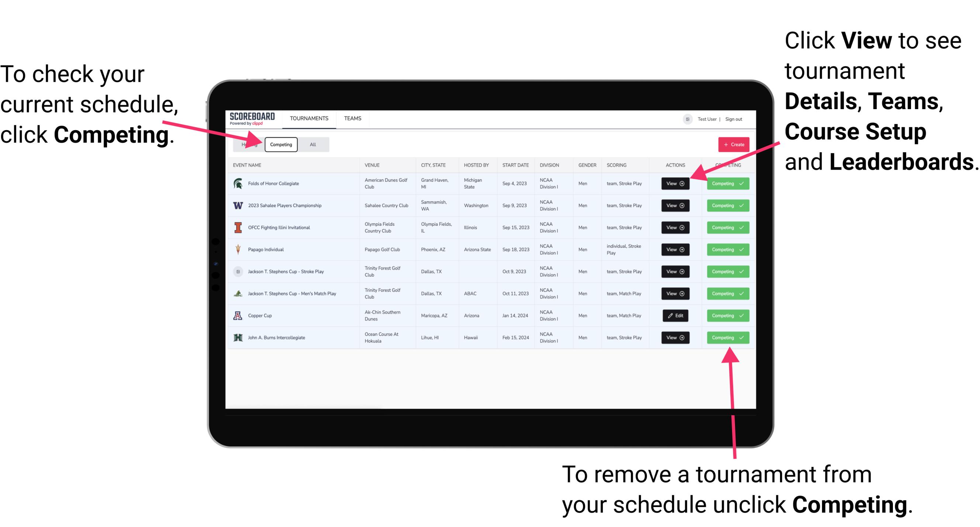Select the All filter tab
Screen dimensions: 980x527
[312, 144]
